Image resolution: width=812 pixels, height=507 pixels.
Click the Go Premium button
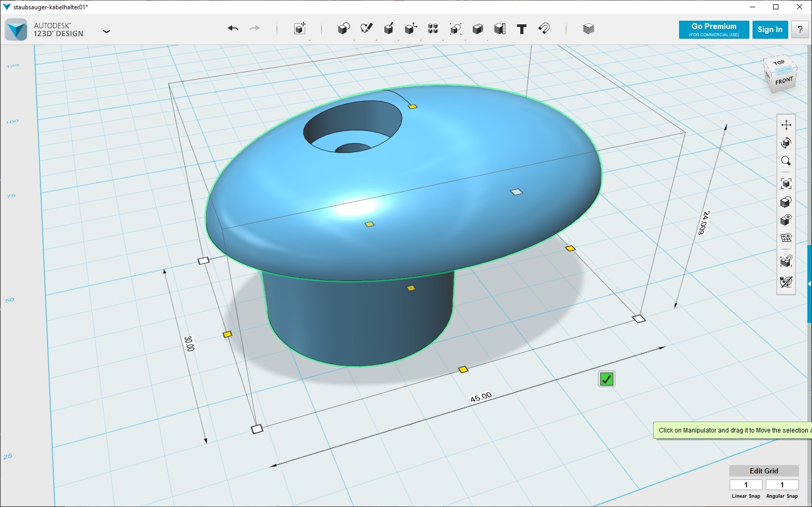[714, 29]
